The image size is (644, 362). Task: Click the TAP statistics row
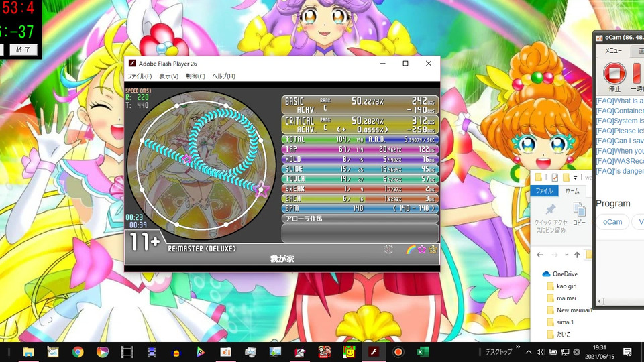360,149
